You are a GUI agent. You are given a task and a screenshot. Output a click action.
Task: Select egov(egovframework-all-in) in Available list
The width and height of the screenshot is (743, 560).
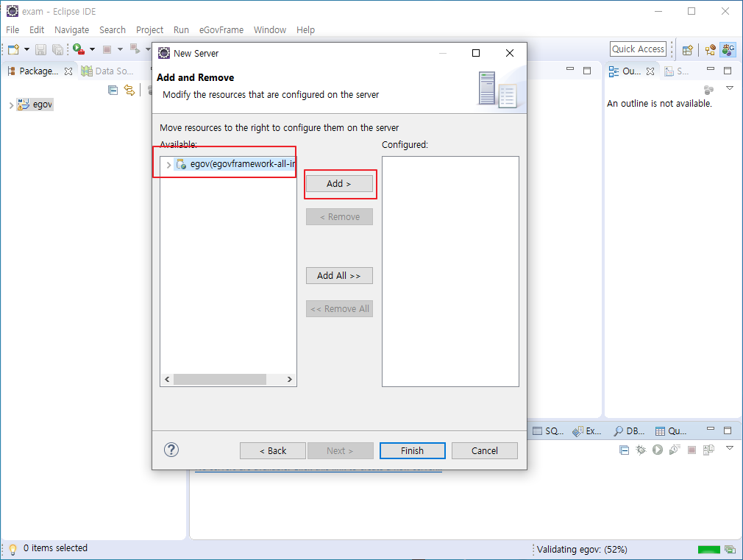235,164
